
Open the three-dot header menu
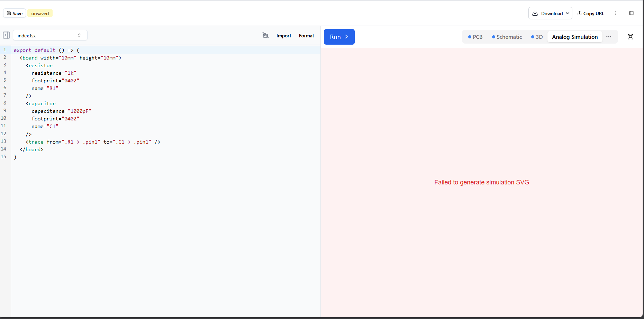[x=616, y=13]
